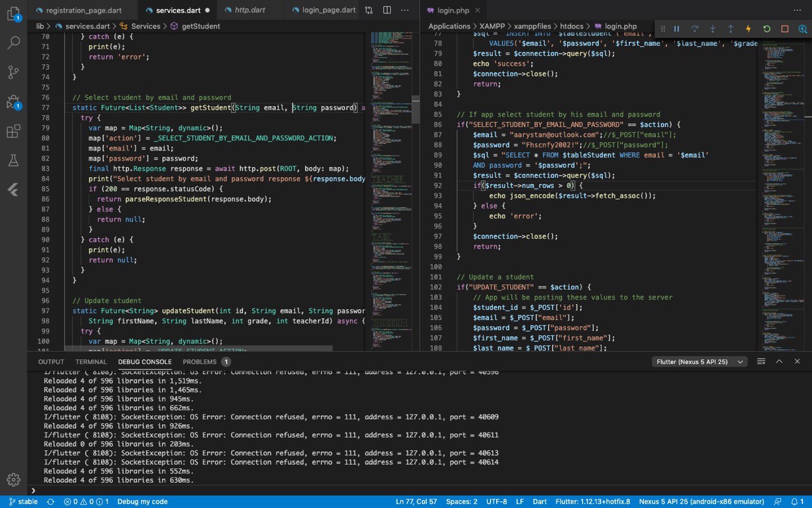The width and height of the screenshot is (812, 508).
Task: Open errors and warnings count in status bar
Action: coord(86,502)
